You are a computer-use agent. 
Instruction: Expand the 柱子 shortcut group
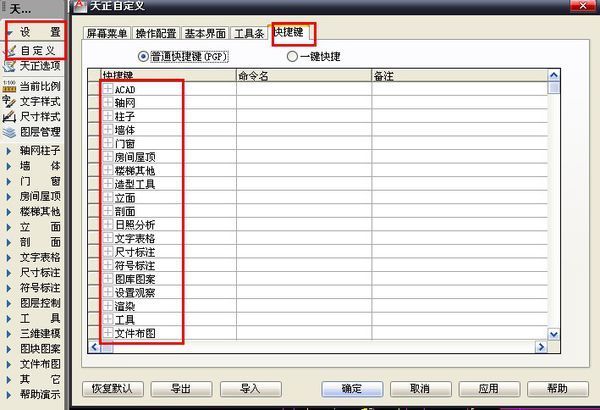pos(108,116)
